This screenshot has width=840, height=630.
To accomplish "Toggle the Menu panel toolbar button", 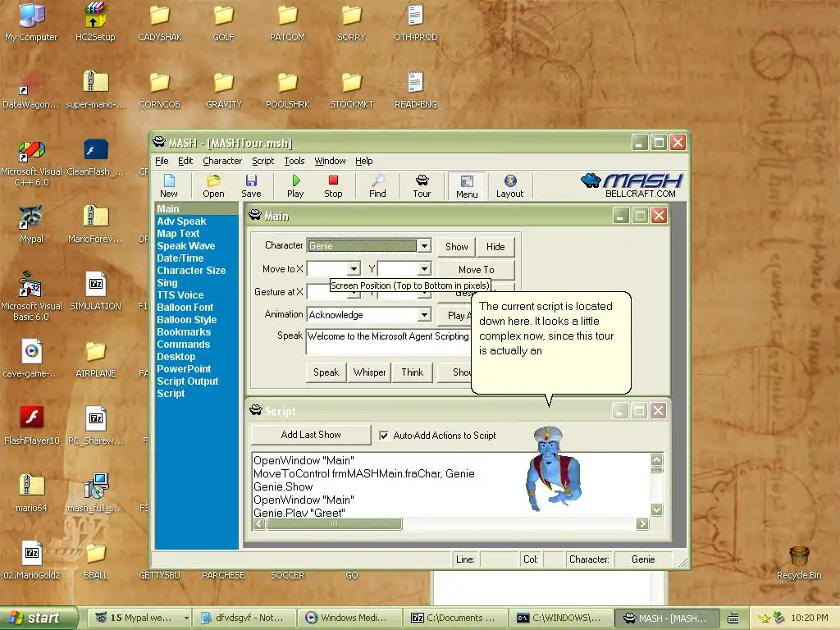I will (x=467, y=186).
